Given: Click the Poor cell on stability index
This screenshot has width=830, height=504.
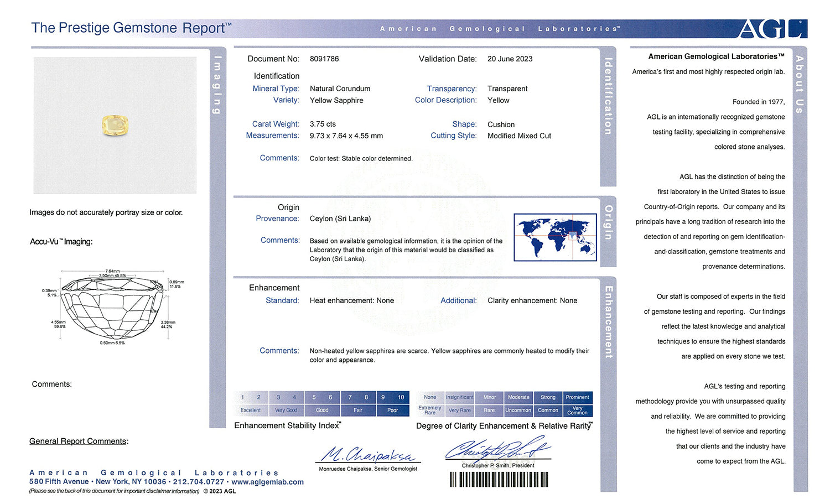Looking at the screenshot, I should pyautogui.click(x=392, y=410).
